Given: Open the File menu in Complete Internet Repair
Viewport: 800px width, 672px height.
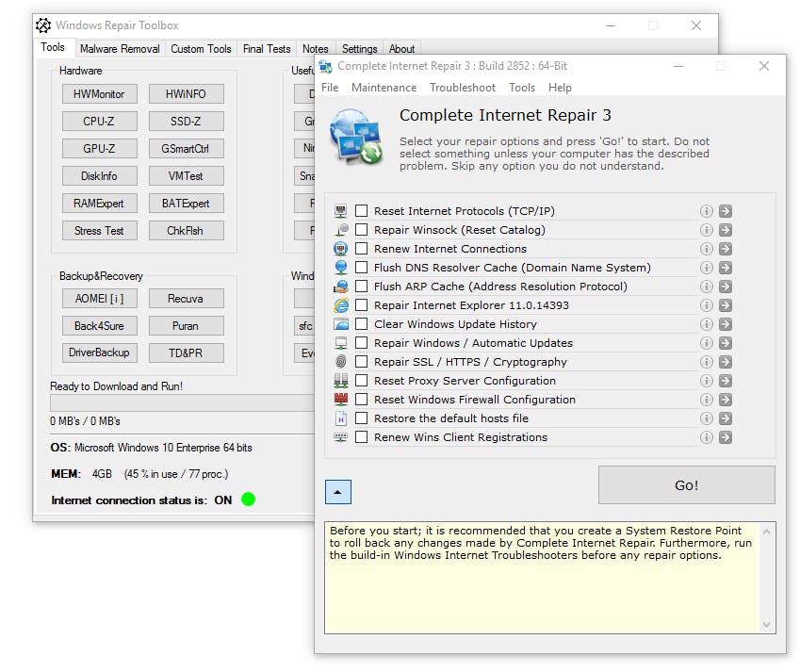Looking at the screenshot, I should coord(330,88).
